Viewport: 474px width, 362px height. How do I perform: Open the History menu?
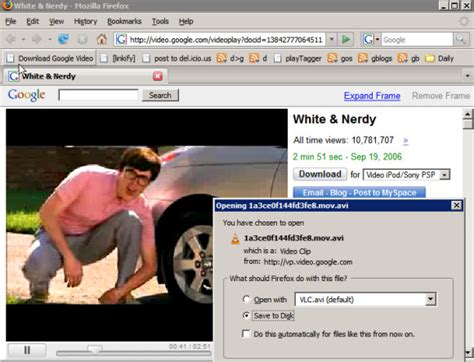(x=86, y=21)
